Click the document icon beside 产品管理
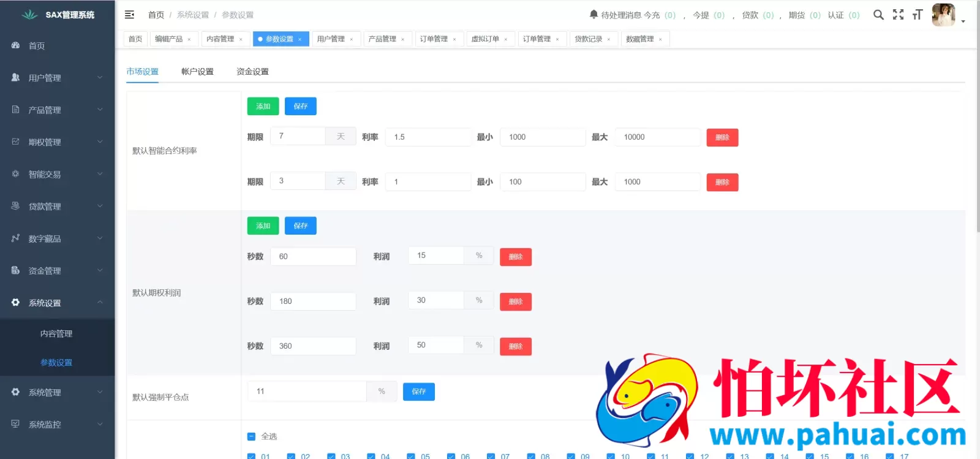The width and height of the screenshot is (980, 459). point(15,110)
